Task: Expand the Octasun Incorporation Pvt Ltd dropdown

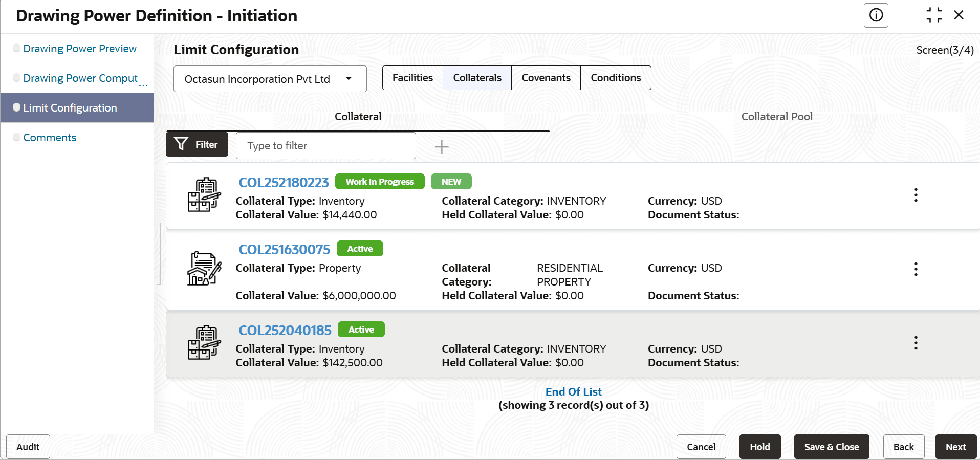Action: click(x=270, y=79)
